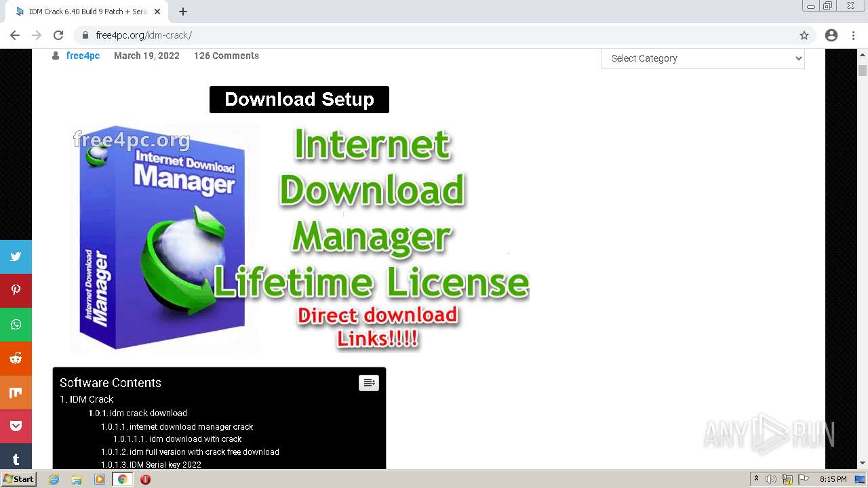Select Chrome in the taskbar
Image resolution: width=868 pixels, height=488 pixels.
[x=122, y=479]
